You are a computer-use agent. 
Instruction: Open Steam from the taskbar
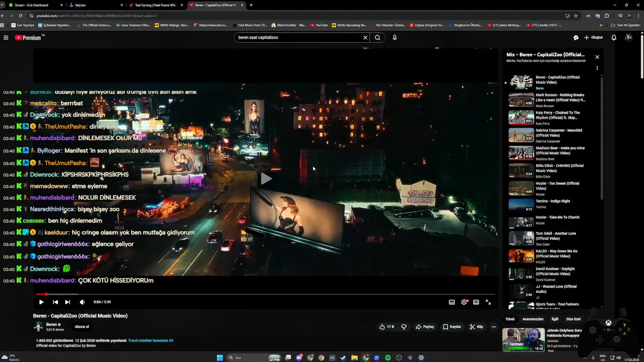(x=343, y=358)
